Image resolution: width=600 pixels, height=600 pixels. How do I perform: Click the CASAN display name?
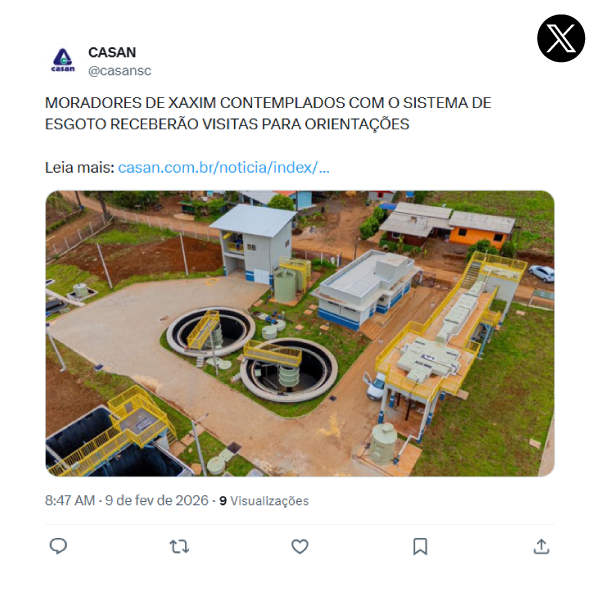pos(112,52)
